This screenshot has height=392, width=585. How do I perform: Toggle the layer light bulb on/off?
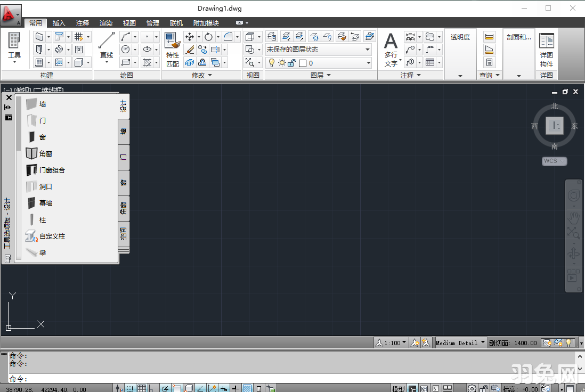[272, 62]
